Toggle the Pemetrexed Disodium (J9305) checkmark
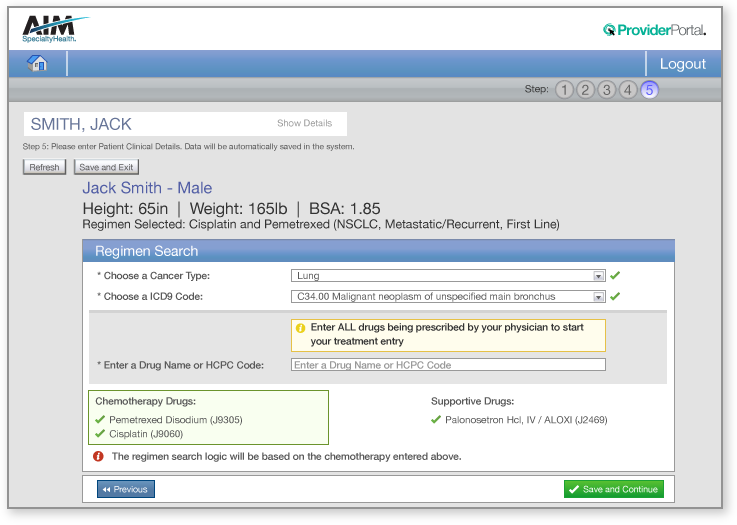The image size is (737, 525). click(100, 420)
